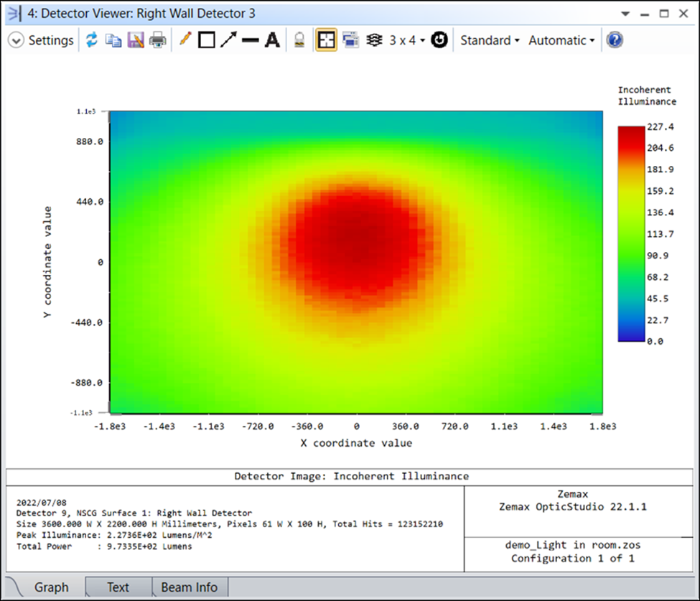Viewport: 700px width, 601px height.
Task: Click the illuminance color scale bar
Action: pyautogui.click(x=631, y=233)
